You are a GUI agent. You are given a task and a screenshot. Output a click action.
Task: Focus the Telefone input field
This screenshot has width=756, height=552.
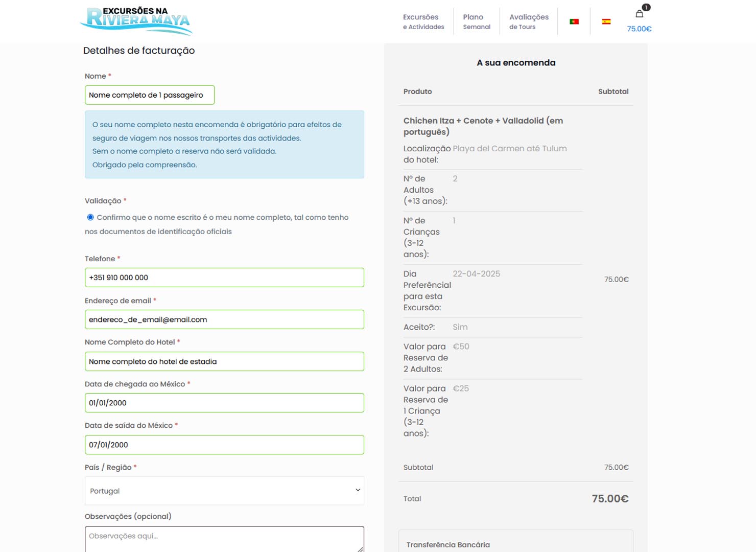(x=224, y=278)
